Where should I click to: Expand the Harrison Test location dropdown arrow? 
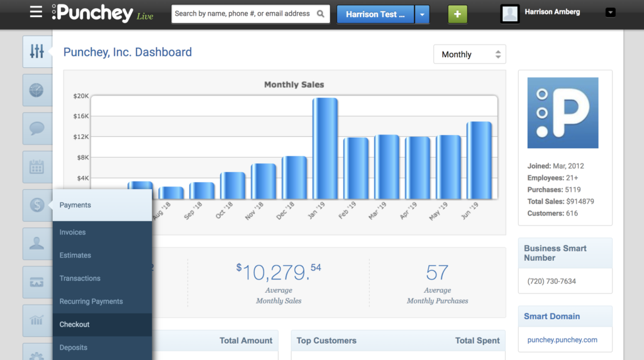coord(422,14)
